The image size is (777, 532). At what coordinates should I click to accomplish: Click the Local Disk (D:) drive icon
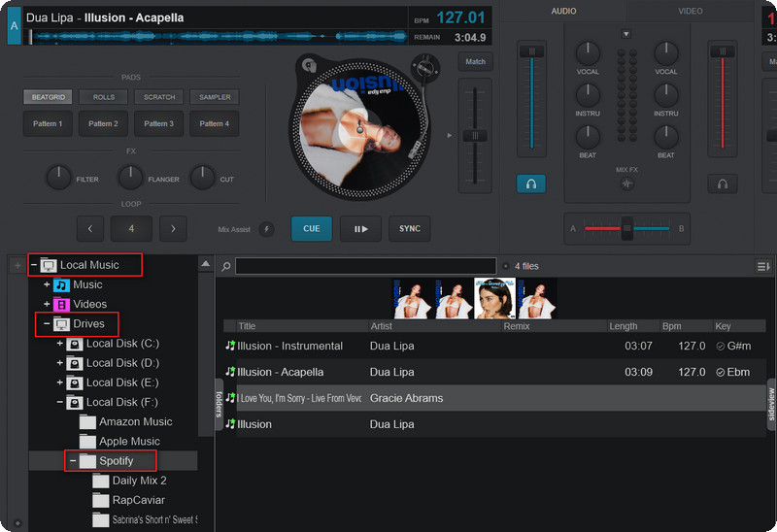click(75, 364)
